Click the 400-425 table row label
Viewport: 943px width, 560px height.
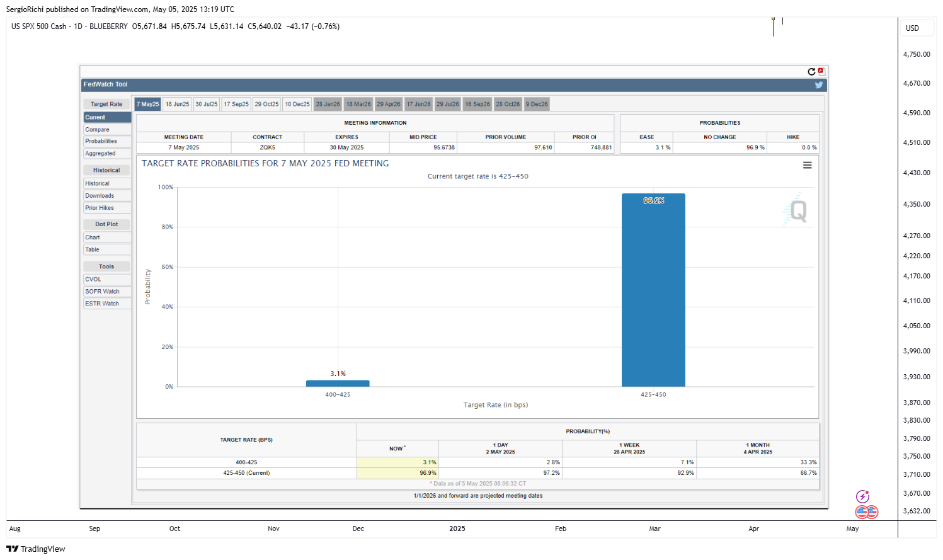[246, 462]
